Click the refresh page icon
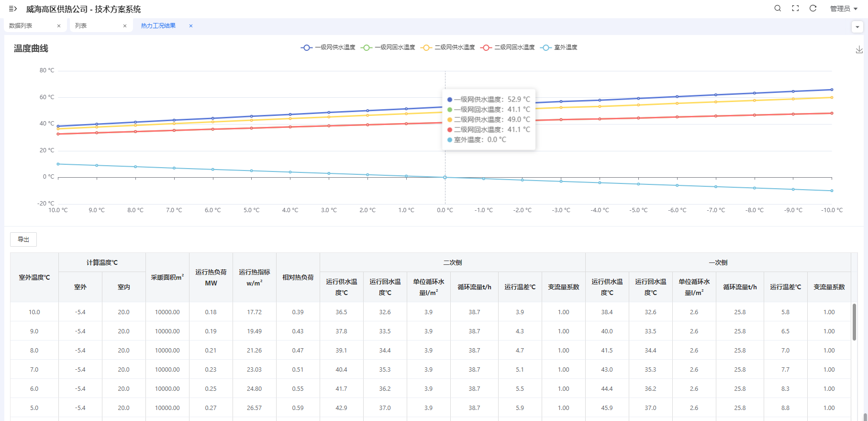The width and height of the screenshot is (868, 421). (813, 8)
